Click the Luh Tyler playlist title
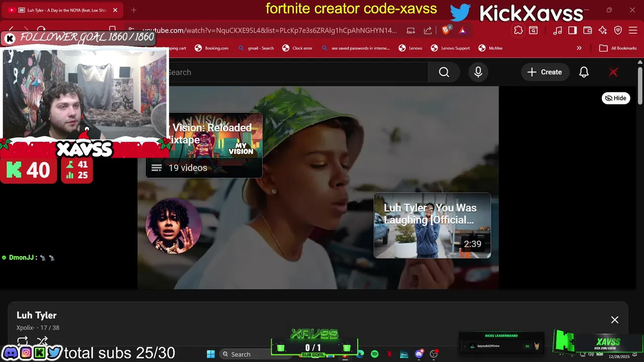 click(37, 315)
